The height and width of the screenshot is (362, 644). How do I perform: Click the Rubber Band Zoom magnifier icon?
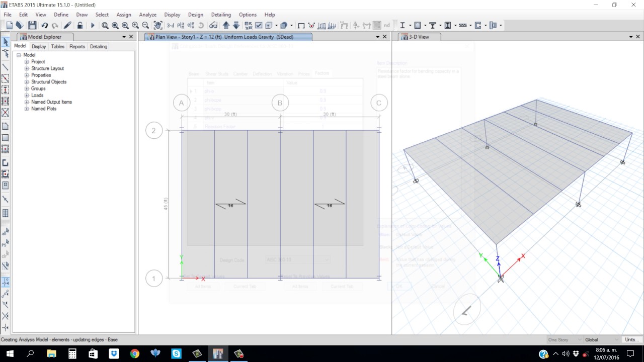(105, 25)
